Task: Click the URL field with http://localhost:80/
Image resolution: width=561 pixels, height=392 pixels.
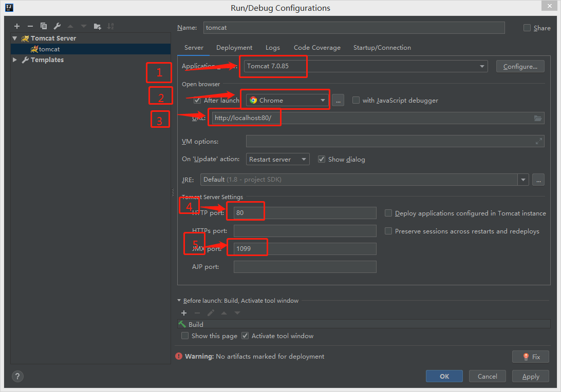Action: point(378,118)
